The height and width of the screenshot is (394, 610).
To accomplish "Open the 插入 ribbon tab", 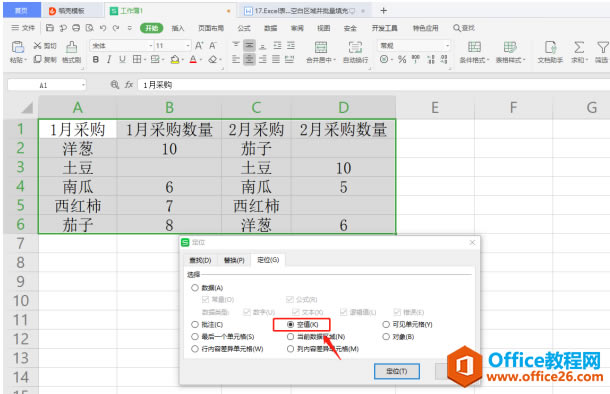I will pos(178,28).
